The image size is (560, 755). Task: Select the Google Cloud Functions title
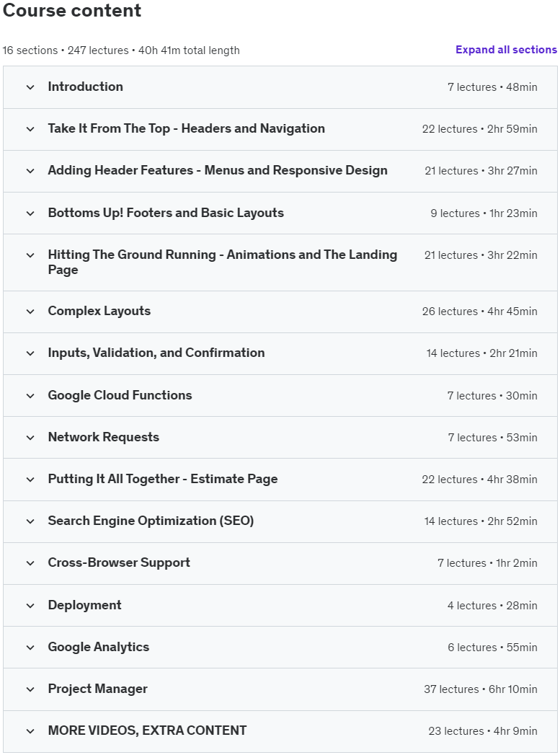point(120,395)
